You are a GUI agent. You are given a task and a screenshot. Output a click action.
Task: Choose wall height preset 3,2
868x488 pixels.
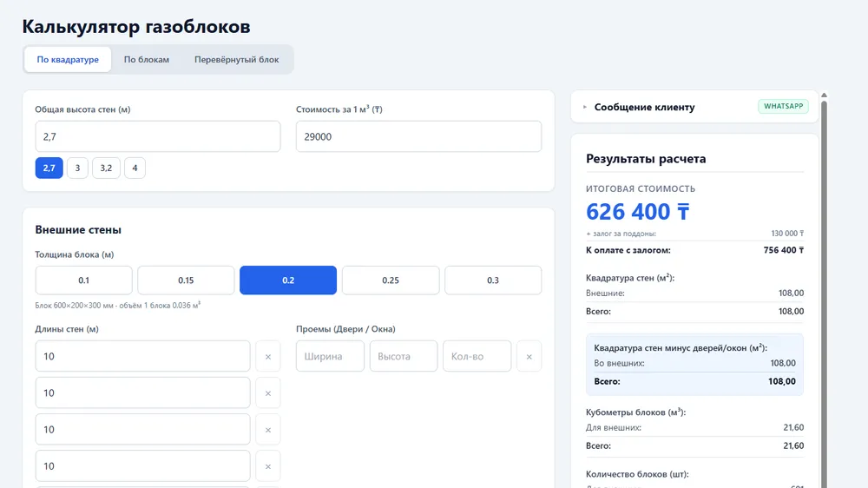coord(106,168)
